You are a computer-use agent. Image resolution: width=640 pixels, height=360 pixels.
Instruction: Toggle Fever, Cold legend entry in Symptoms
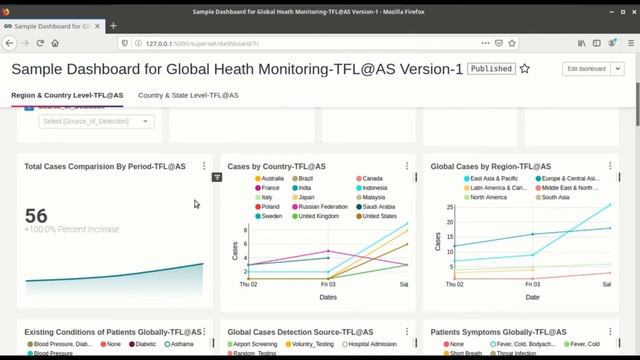pos(582,344)
